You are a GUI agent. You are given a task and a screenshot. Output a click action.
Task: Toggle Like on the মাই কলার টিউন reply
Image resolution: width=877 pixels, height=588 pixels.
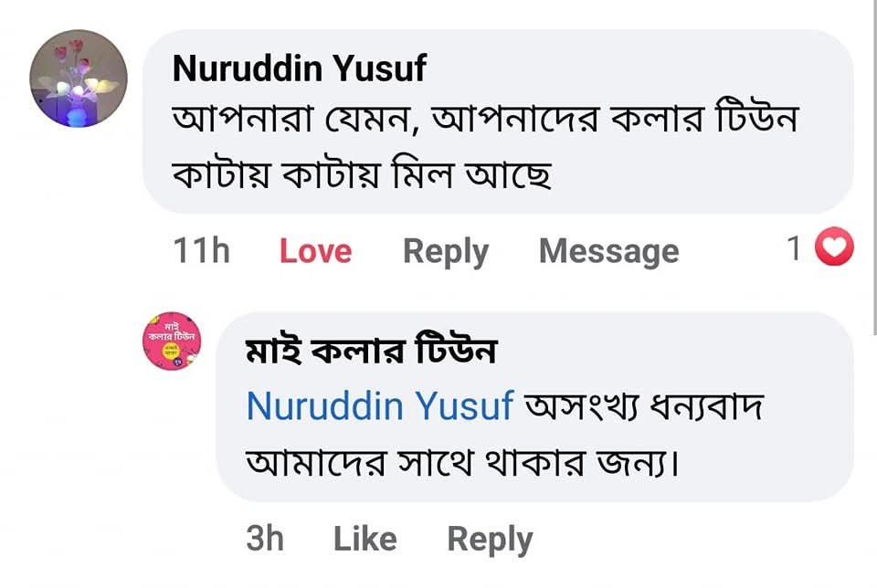(365, 540)
